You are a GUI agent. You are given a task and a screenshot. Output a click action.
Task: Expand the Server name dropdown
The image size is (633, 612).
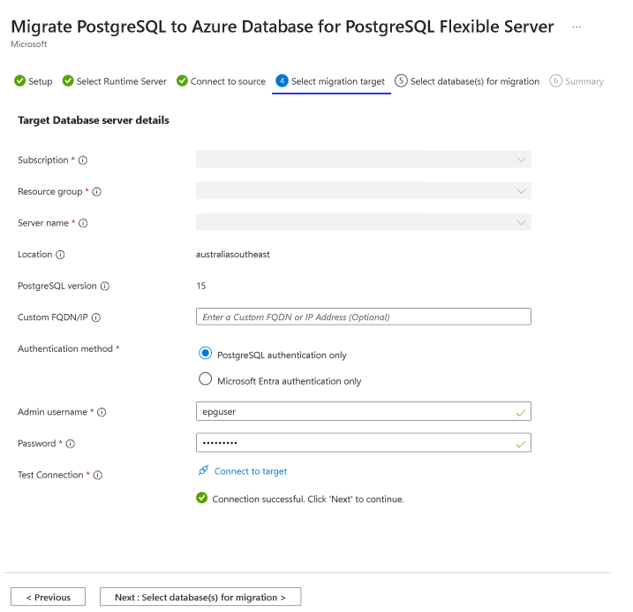(x=363, y=223)
